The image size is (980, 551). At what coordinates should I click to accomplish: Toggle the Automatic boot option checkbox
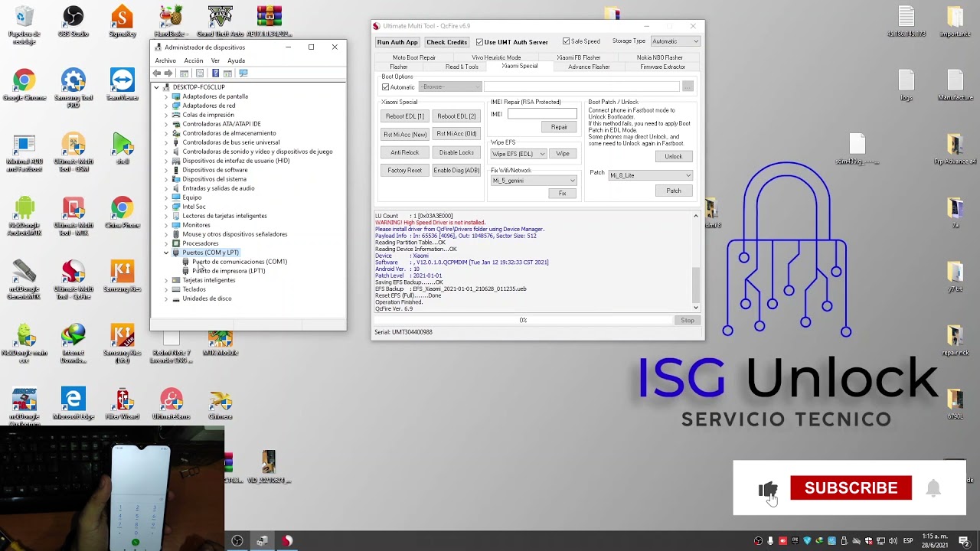point(385,87)
